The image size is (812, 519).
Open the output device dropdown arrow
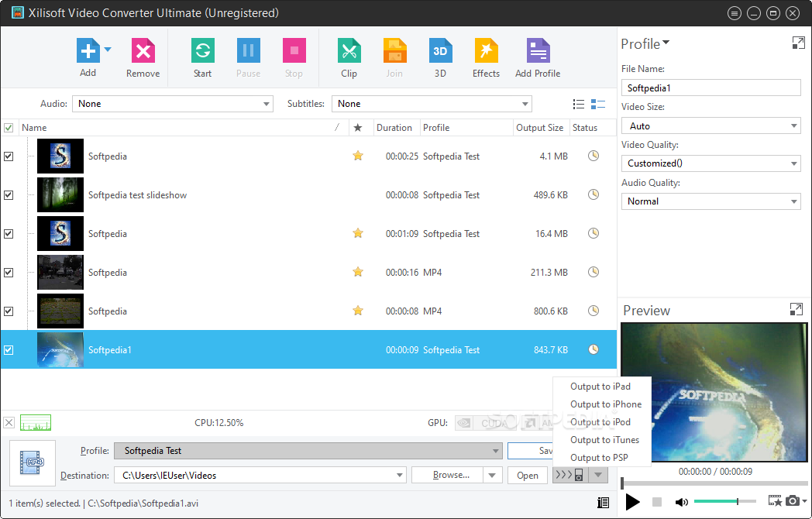click(x=598, y=474)
